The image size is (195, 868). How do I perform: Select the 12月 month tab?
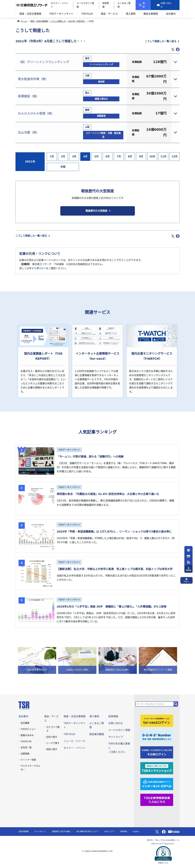click(174, 156)
